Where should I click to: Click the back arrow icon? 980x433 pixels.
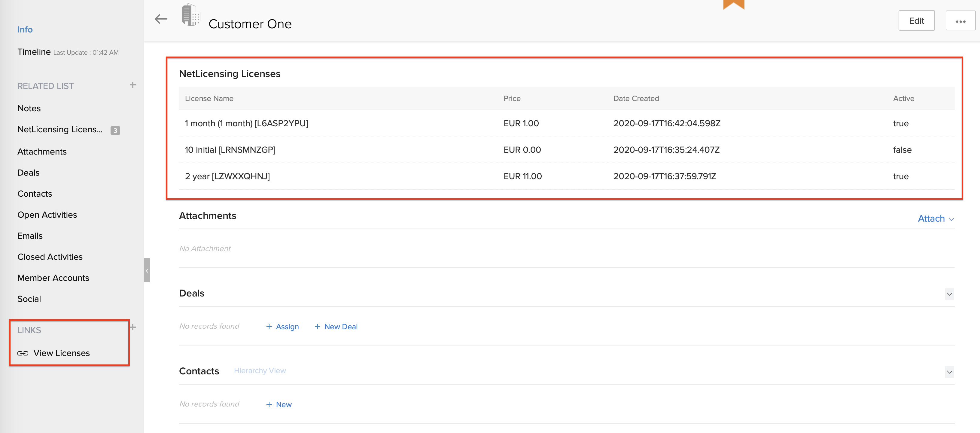[161, 19]
